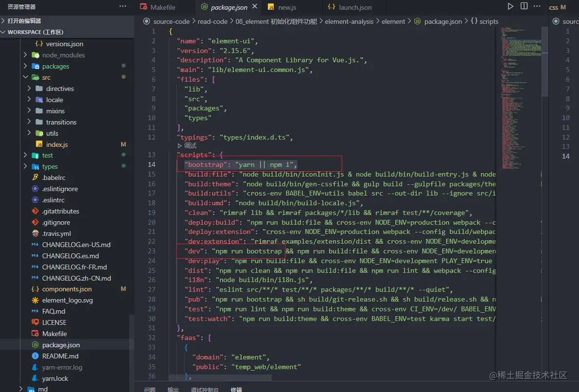579x392 pixels.
Task: Open the 终端 panel tab
Action: [x=236, y=389]
